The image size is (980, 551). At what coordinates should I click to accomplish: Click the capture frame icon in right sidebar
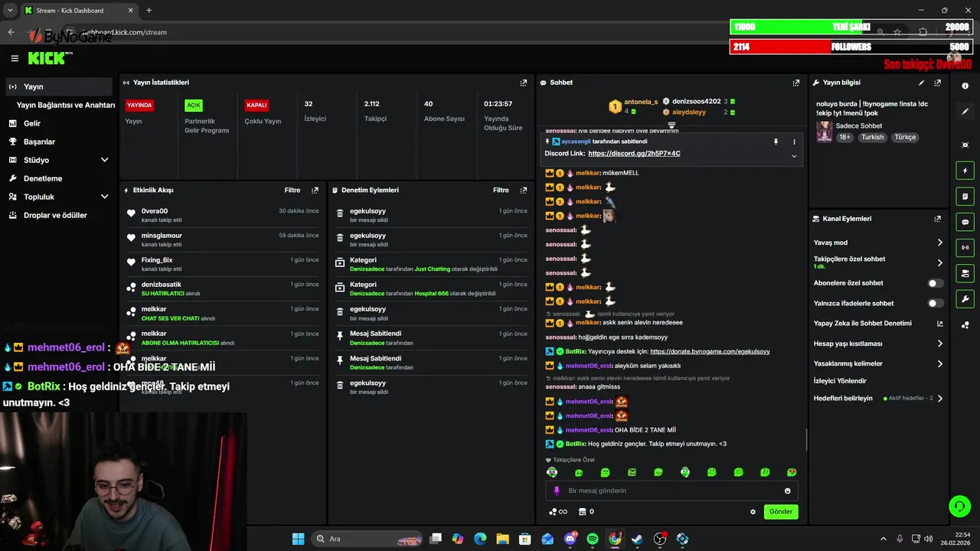pos(965,145)
